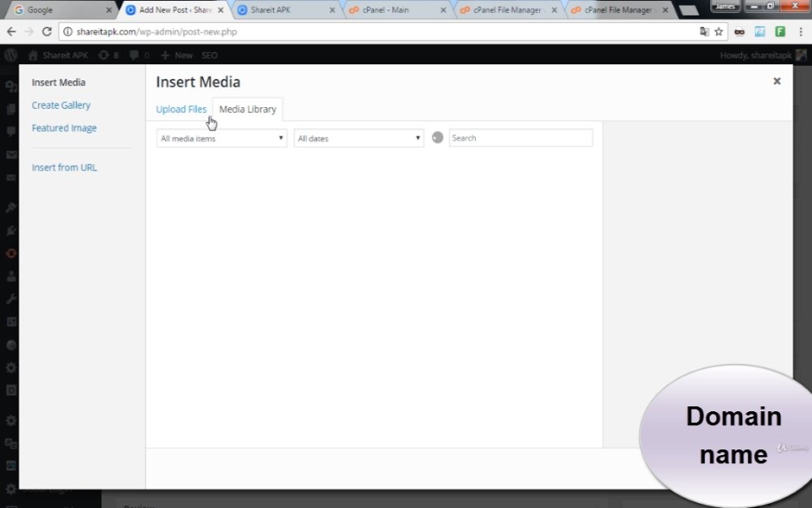
Task: Open Featured Image in the sidebar
Action: point(64,128)
